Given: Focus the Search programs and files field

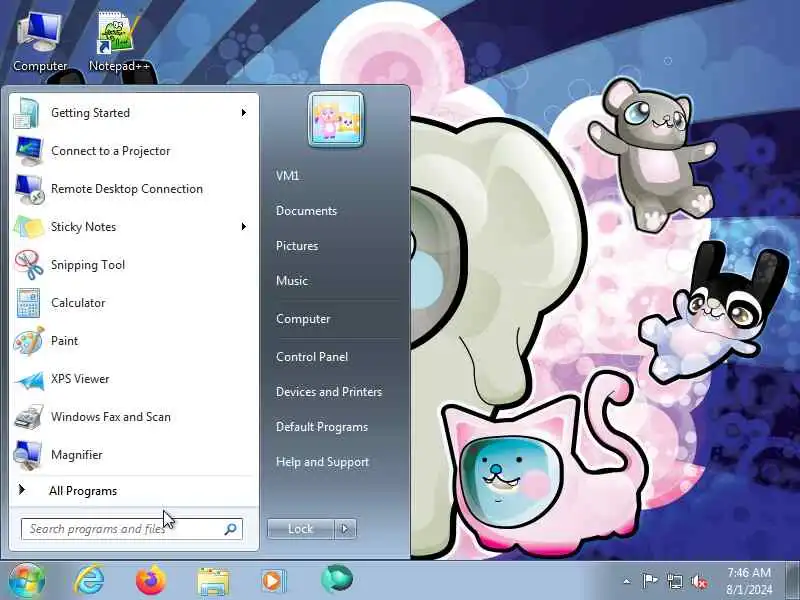Looking at the screenshot, I should [x=132, y=529].
